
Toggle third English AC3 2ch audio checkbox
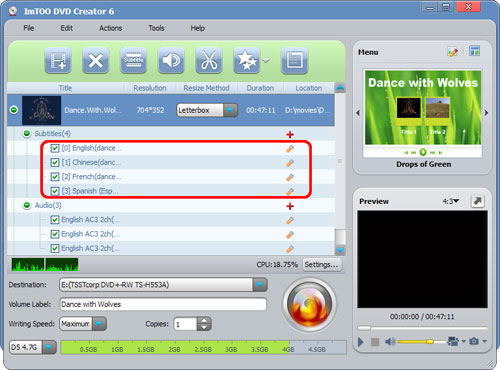coord(55,248)
